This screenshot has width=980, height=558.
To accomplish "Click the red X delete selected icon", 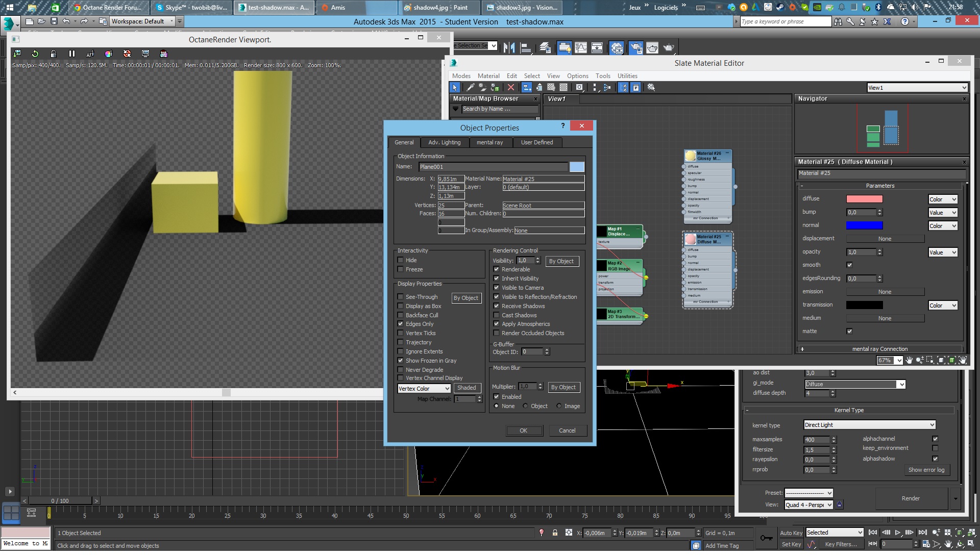I will click(510, 88).
